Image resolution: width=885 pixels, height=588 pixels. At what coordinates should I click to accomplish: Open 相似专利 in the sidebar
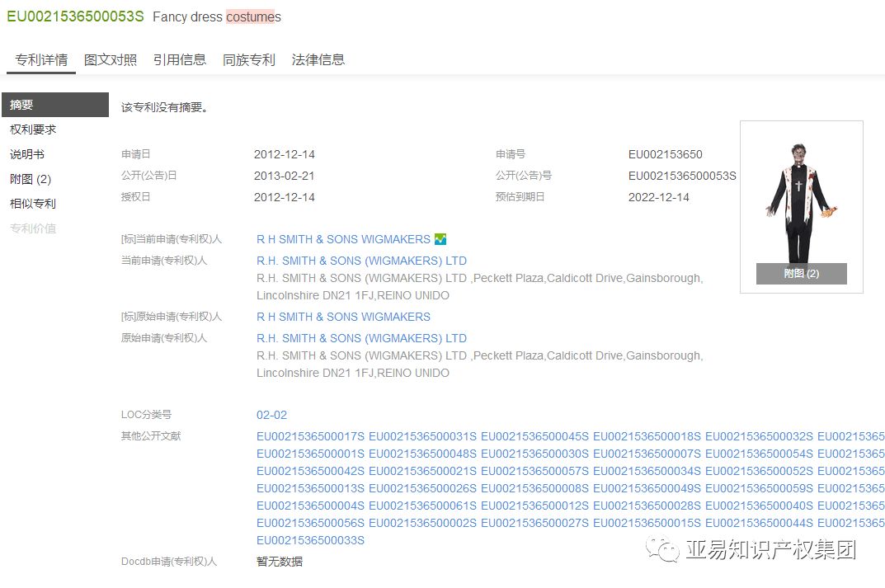(33, 204)
